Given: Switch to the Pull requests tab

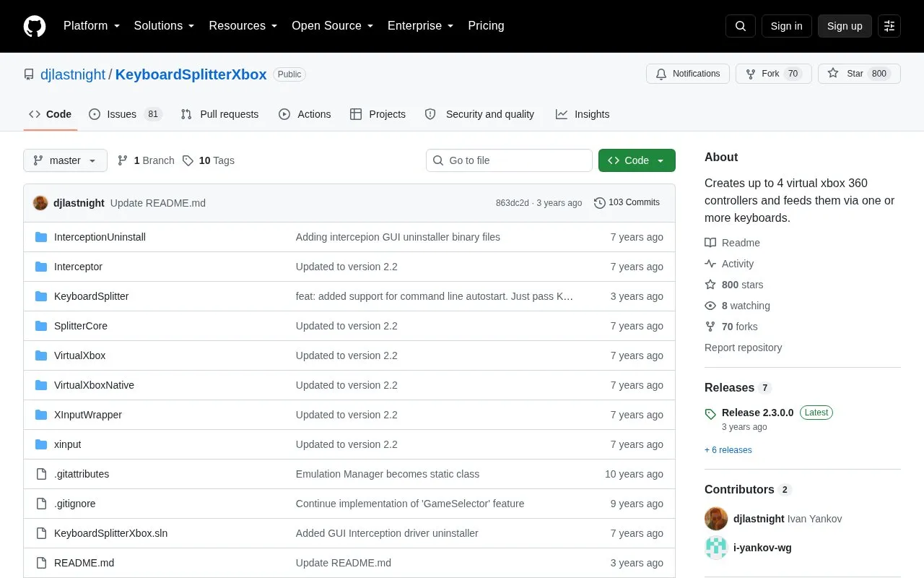Looking at the screenshot, I should 219,114.
